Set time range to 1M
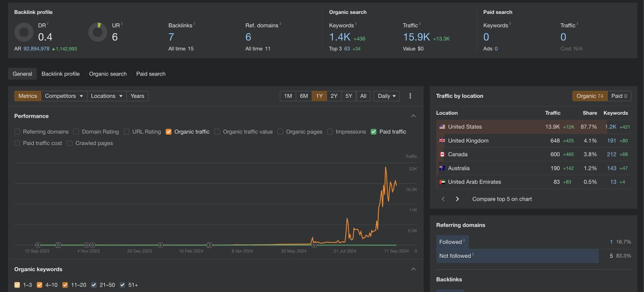The width and height of the screenshot is (644, 292). coord(288,96)
